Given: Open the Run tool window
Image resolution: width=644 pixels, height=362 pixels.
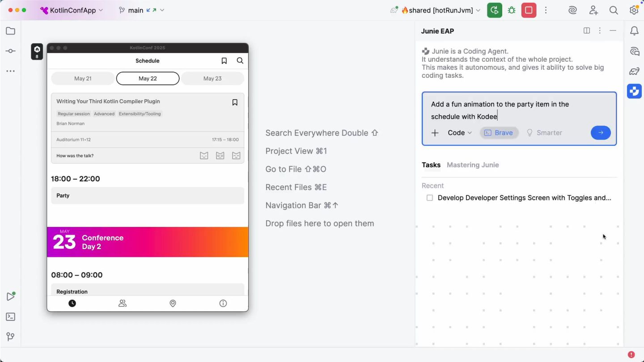Looking at the screenshot, I should (x=10, y=296).
